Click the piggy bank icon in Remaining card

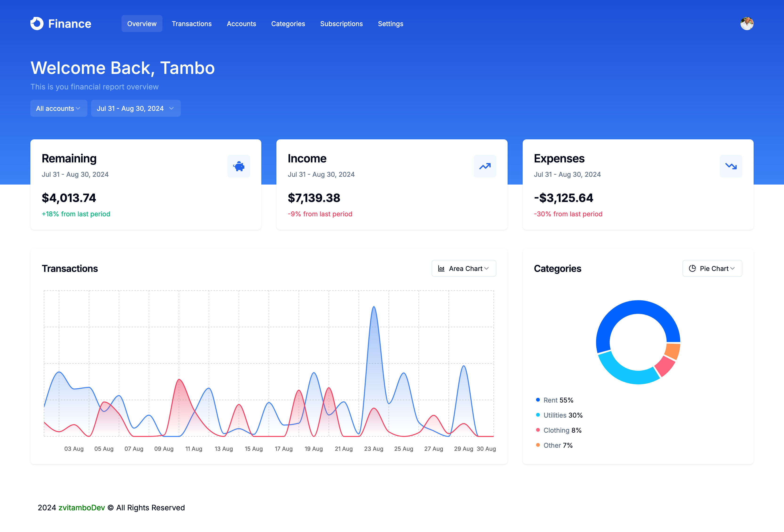pyautogui.click(x=238, y=166)
